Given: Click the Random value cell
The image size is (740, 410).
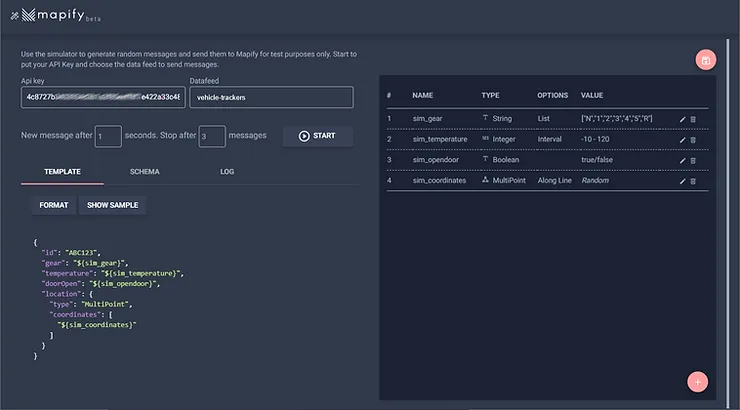Looking at the screenshot, I should pyautogui.click(x=595, y=181).
